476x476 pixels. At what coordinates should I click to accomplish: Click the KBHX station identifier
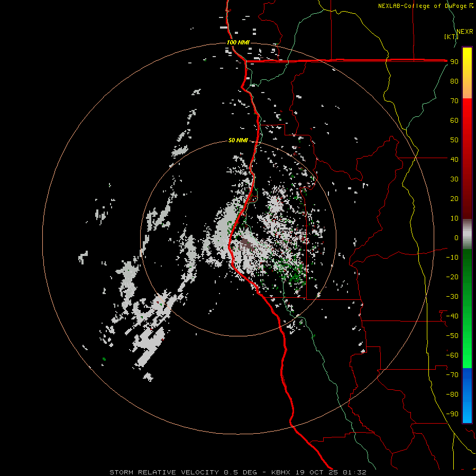pos(281,472)
